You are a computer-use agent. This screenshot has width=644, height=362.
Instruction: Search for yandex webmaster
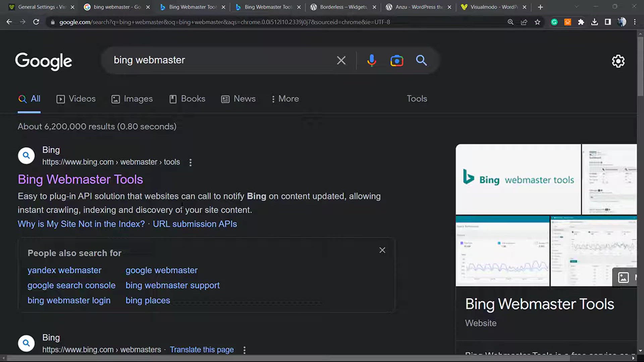point(64,270)
